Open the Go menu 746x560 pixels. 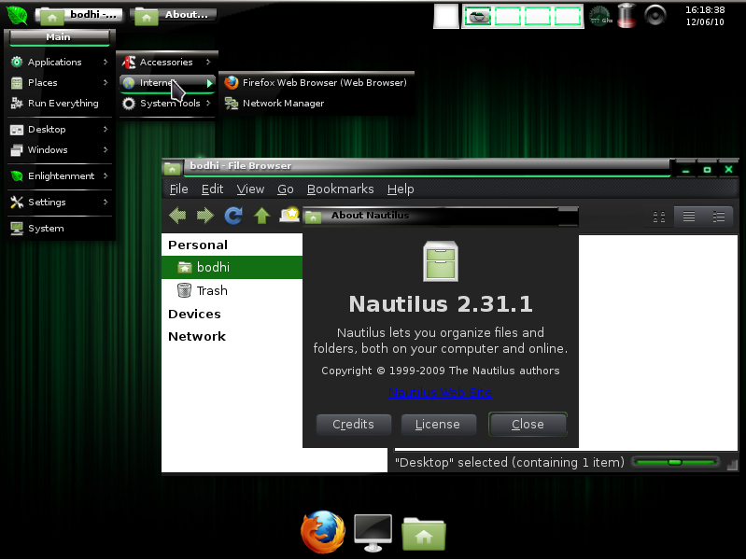click(286, 189)
